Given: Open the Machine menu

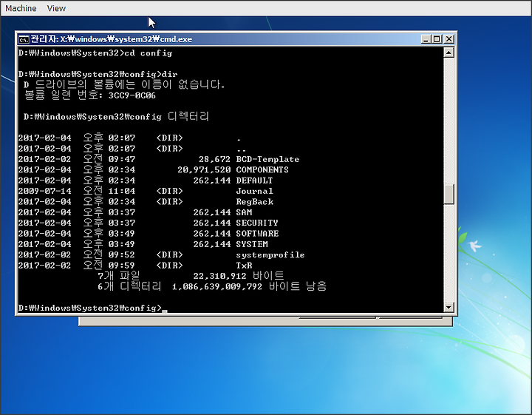Looking at the screenshot, I should (21, 8).
